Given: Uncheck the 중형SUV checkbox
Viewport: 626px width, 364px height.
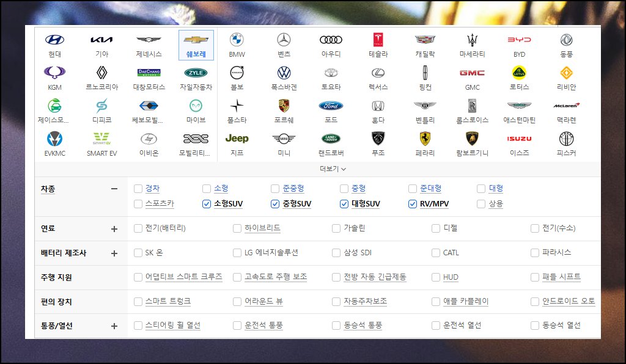Looking at the screenshot, I should [275, 204].
